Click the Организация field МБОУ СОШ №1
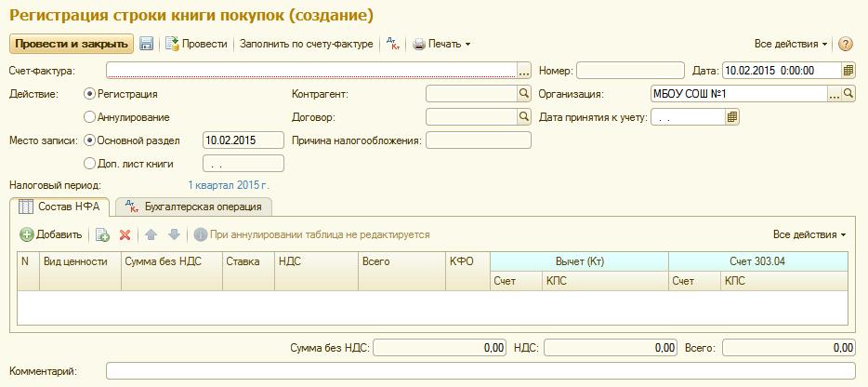This screenshot has width=868, height=387. (x=739, y=94)
